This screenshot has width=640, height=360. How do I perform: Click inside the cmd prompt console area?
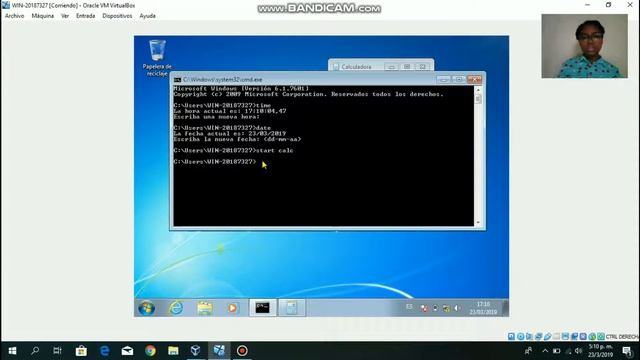tap(324, 156)
